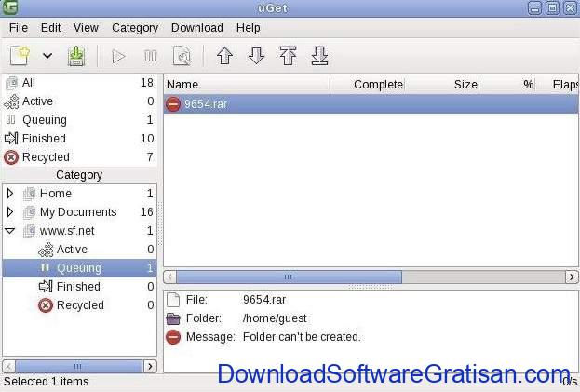This screenshot has height=392, width=580.
Task: Sort by the % column header
Action: (507, 85)
